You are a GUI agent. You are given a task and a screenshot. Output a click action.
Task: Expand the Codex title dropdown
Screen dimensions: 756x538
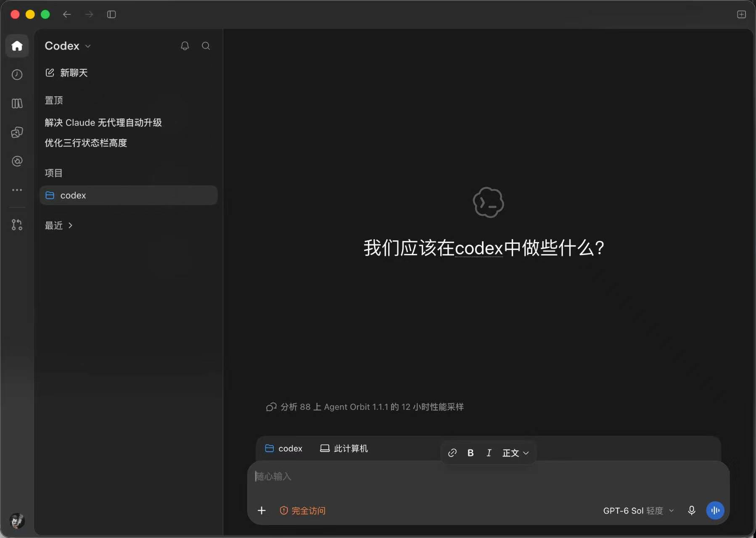68,46
